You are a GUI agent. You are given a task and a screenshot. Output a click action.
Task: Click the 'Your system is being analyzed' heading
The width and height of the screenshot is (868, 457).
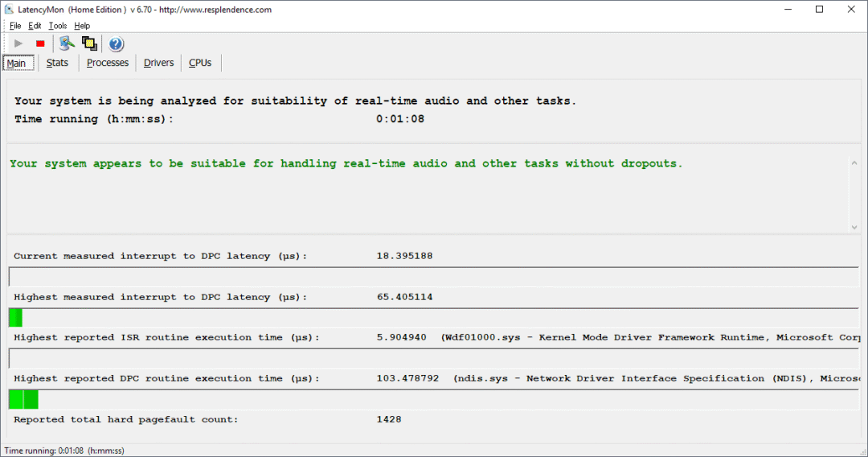point(295,101)
